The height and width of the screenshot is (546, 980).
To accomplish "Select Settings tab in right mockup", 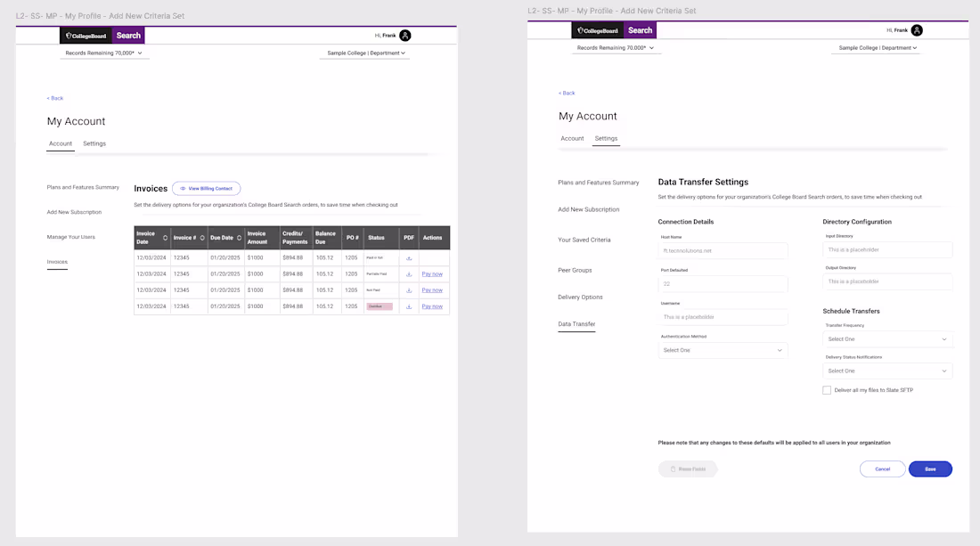I will [x=606, y=138].
